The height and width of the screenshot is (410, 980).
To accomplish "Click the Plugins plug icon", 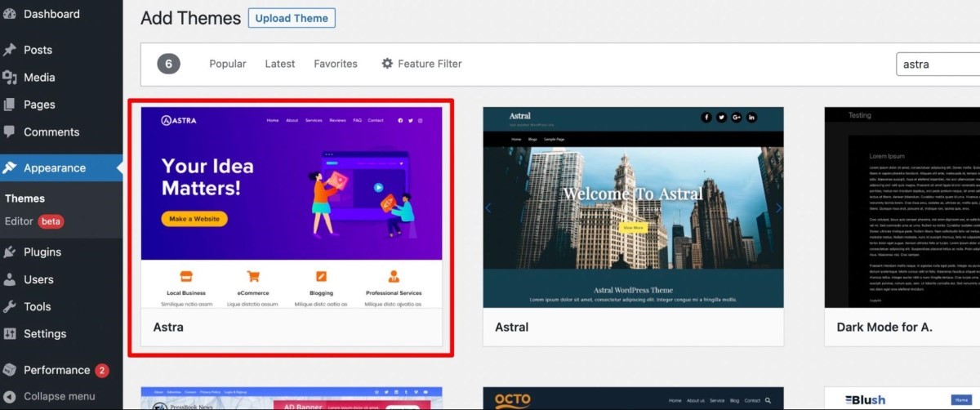I will [10, 252].
